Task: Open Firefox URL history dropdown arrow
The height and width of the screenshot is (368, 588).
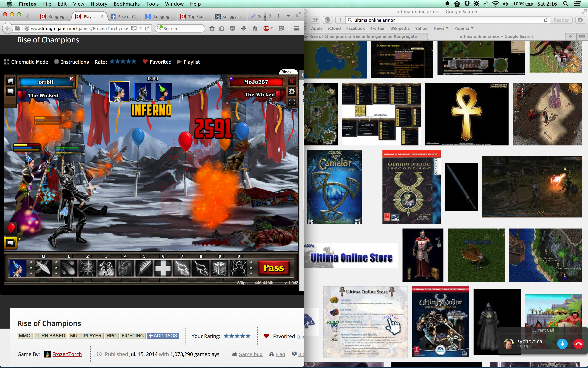Action: click(x=141, y=28)
